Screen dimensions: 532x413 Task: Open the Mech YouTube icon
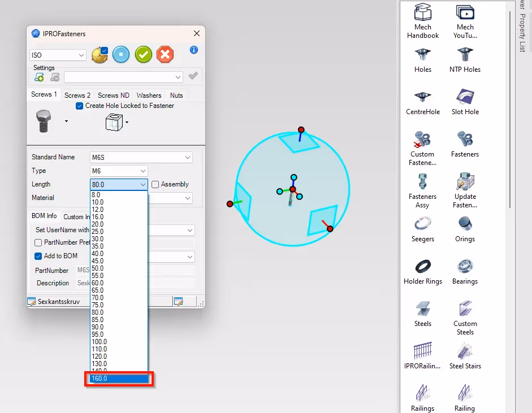(465, 21)
